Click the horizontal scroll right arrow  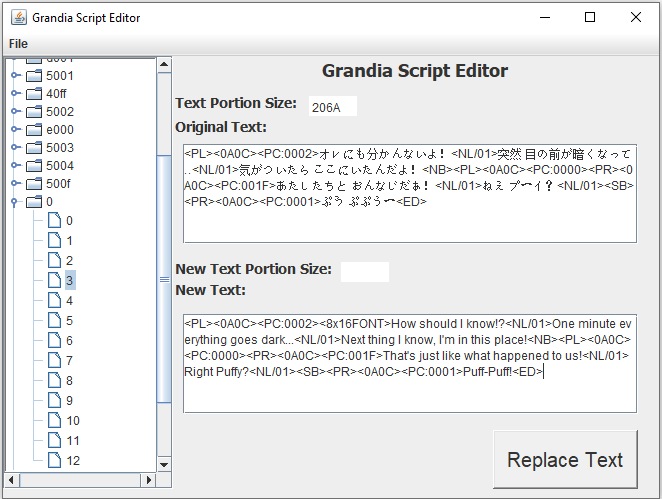[148, 480]
